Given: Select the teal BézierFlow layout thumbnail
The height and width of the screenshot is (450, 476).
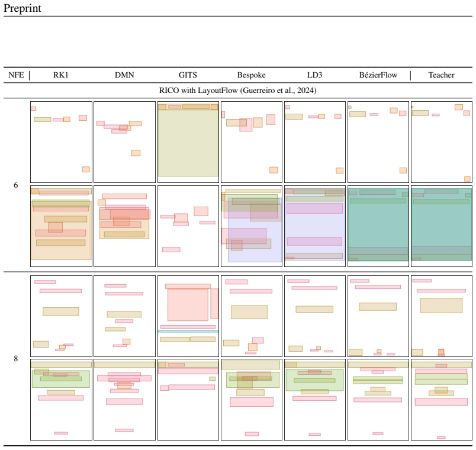Looking at the screenshot, I should tap(378, 226).
